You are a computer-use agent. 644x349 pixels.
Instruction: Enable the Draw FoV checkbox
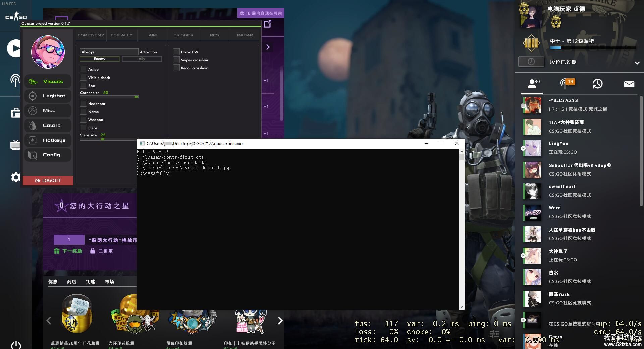[x=176, y=52]
